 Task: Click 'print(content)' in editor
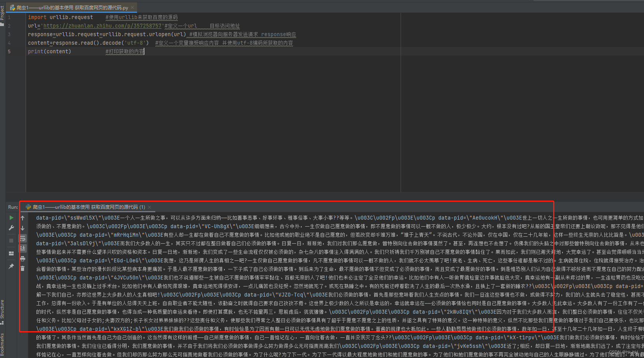(50, 51)
